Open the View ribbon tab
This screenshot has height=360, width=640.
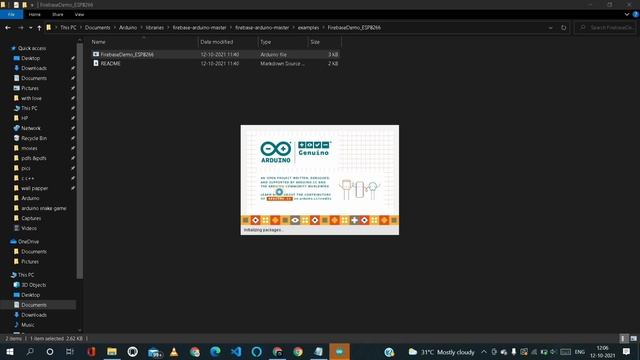[x=79, y=14]
